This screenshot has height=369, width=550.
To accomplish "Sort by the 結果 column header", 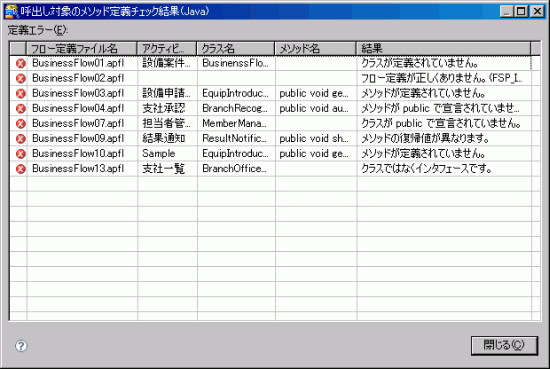I will click(443, 48).
